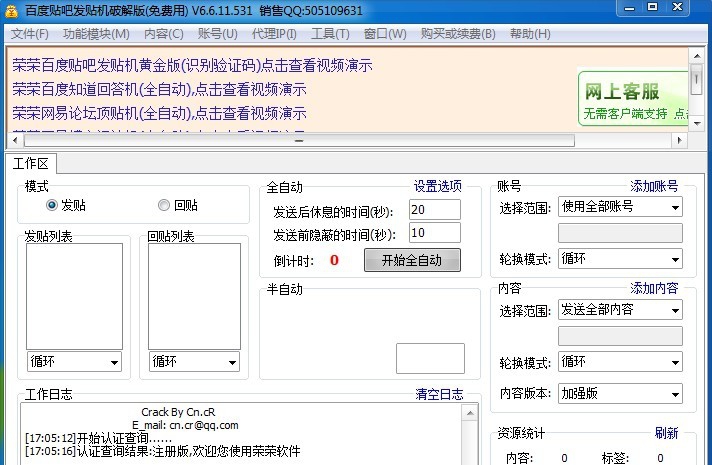Maximize the window
Screen dimensions: 712x465
coord(653,8)
